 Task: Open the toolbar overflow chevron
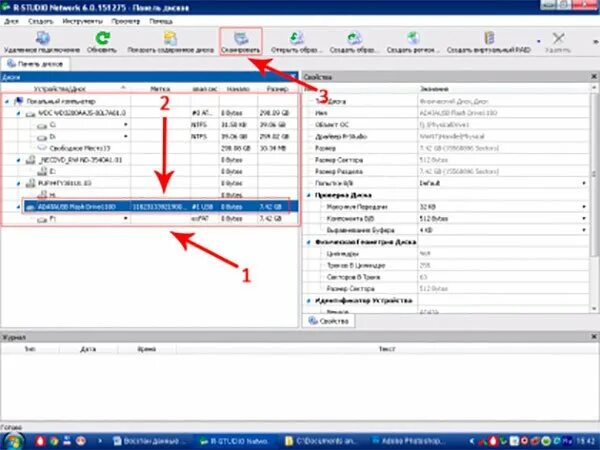pyautogui.click(x=595, y=41)
